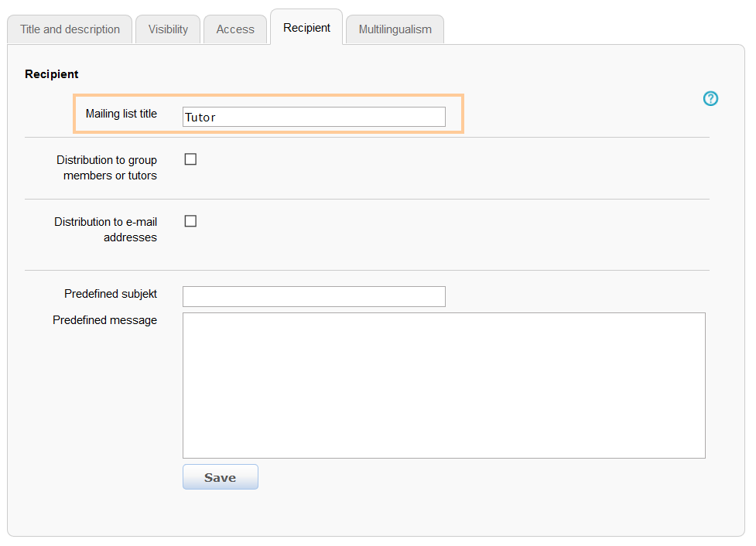Image resolution: width=756 pixels, height=546 pixels.
Task: Click the "Predefined message" label text
Action: (x=104, y=320)
